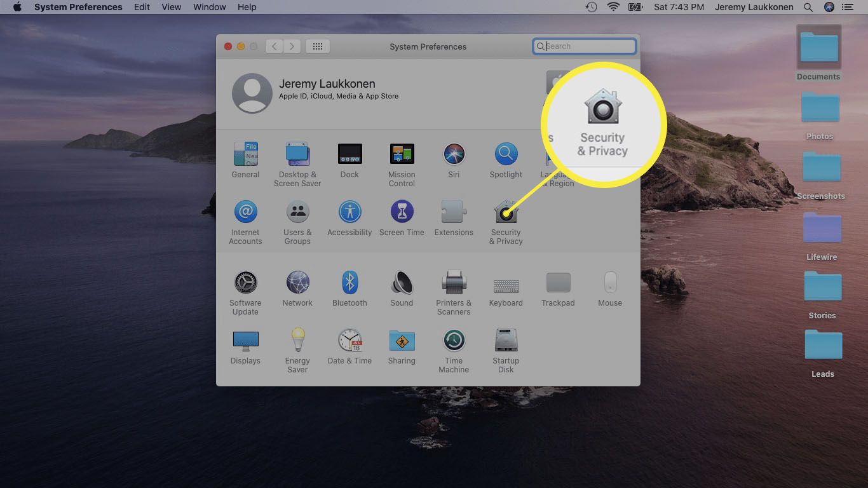This screenshot has height=488, width=868.
Task: Minimize the System Preferences window
Action: [x=241, y=46]
